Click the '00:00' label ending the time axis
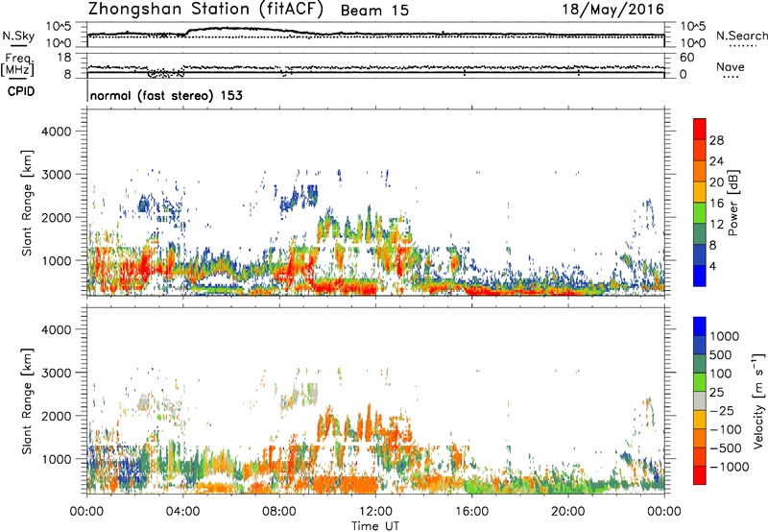The image size is (768, 532). click(663, 512)
